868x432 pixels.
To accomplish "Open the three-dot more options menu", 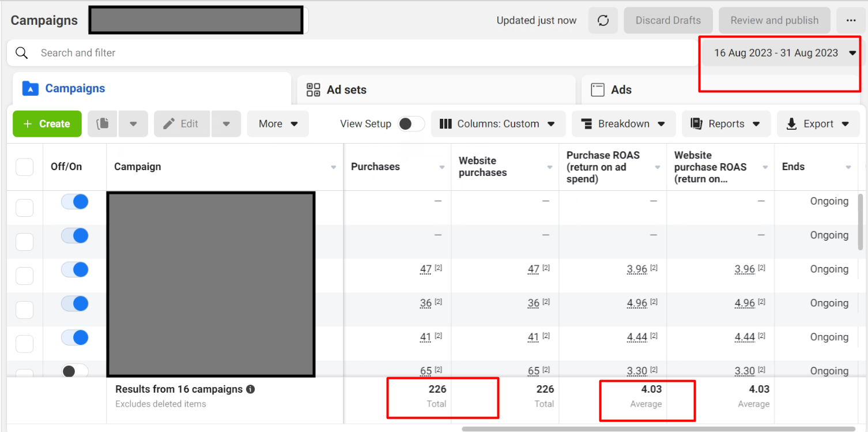I will click(851, 20).
